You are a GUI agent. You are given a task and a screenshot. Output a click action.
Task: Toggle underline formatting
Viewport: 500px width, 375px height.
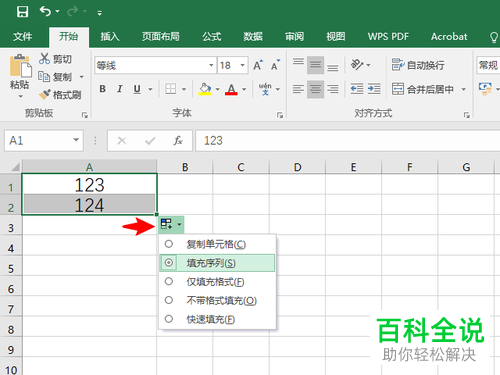(x=137, y=89)
